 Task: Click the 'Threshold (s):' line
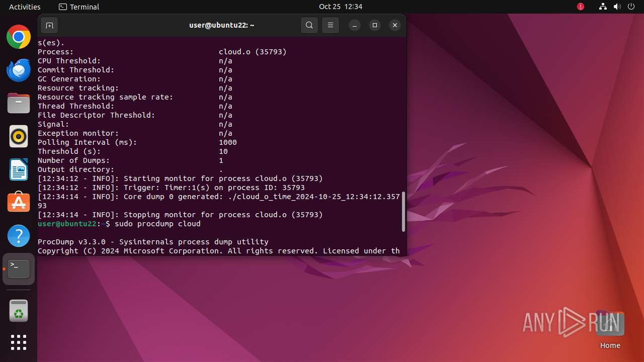coord(133,151)
